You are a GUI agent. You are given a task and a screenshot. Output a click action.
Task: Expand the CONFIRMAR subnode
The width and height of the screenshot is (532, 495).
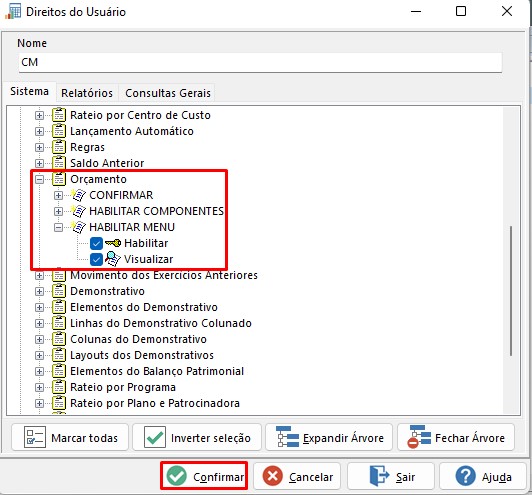click(58, 195)
